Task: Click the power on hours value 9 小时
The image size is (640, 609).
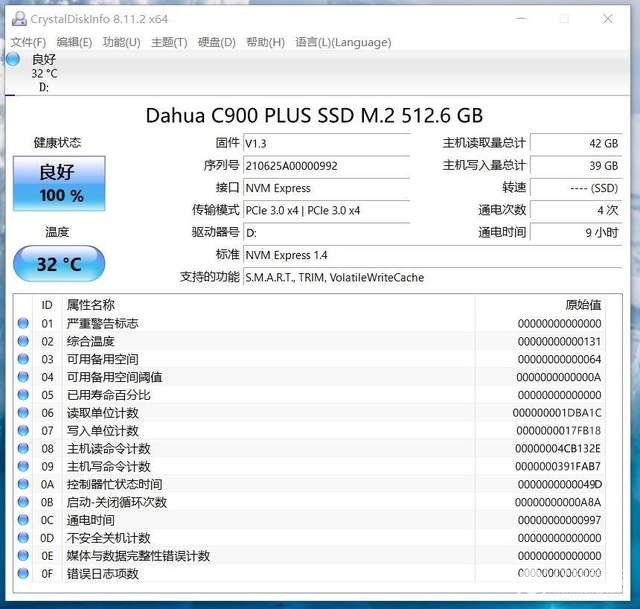Action: click(x=576, y=233)
